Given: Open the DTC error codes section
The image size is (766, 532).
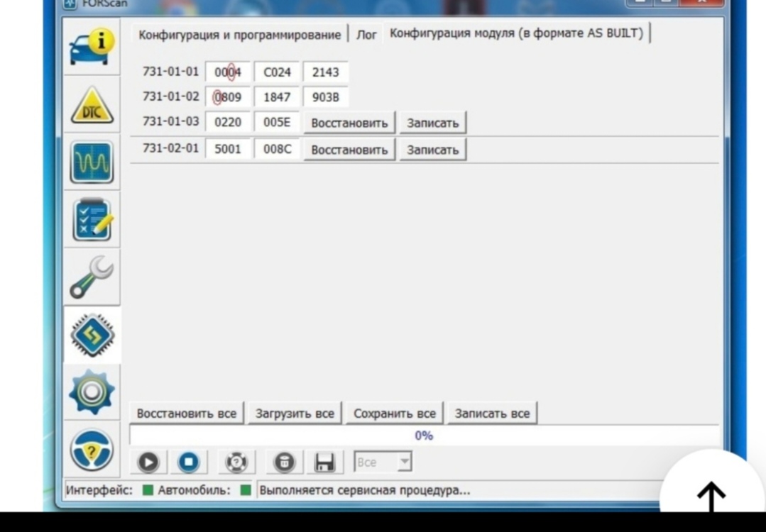Looking at the screenshot, I should pyautogui.click(x=92, y=106).
